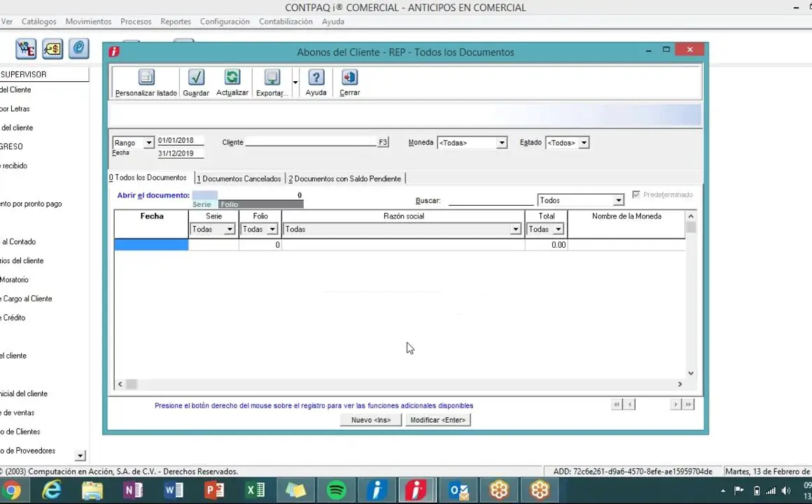Click the Personalizar listado toolbar icon
This screenshot has width=812, height=504.
146,77
